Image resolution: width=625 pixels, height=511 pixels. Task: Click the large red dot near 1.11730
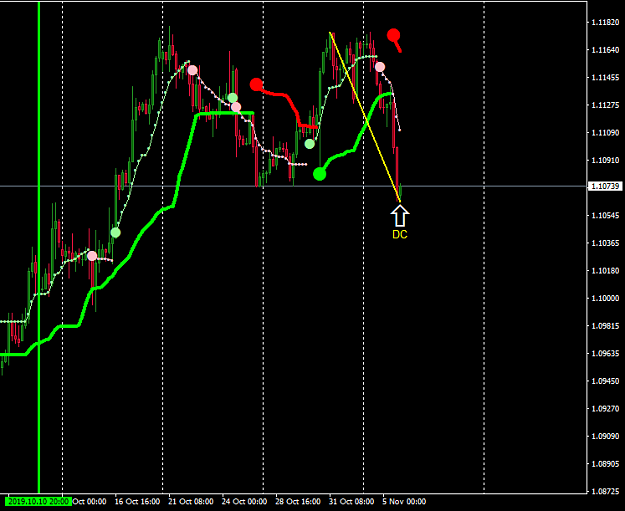[393, 35]
